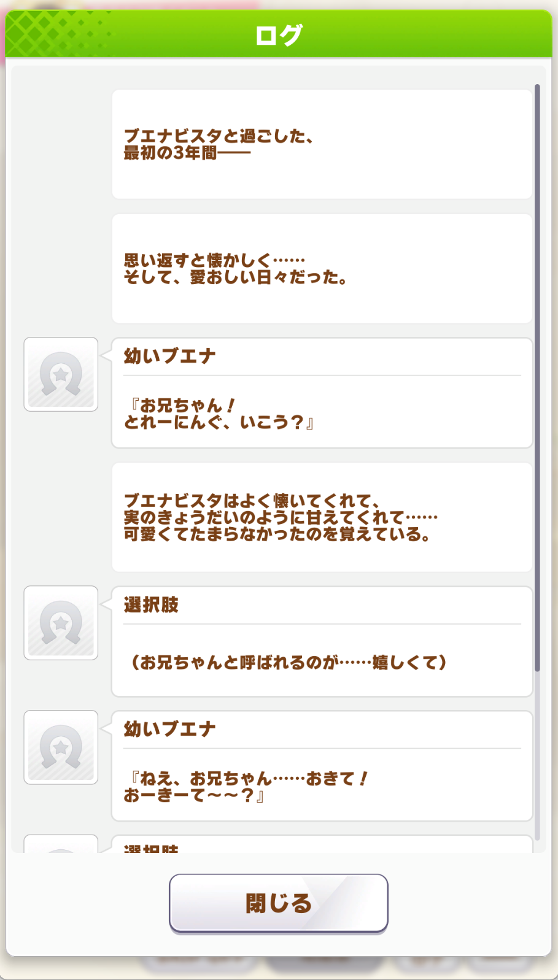The width and height of the screenshot is (558, 980).
Task: Click horseshoe icon beside the とれーにんぐ dialogue
Action: click(x=61, y=374)
